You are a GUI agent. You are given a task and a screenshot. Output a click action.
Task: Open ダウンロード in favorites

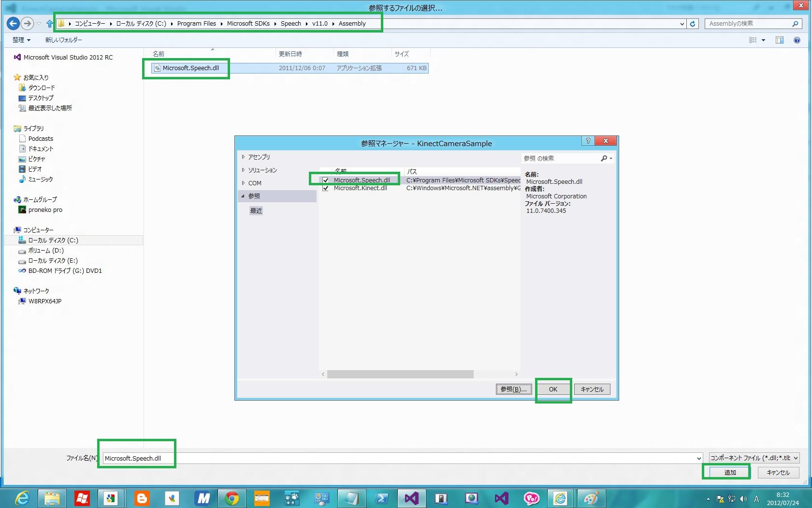(42, 88)
